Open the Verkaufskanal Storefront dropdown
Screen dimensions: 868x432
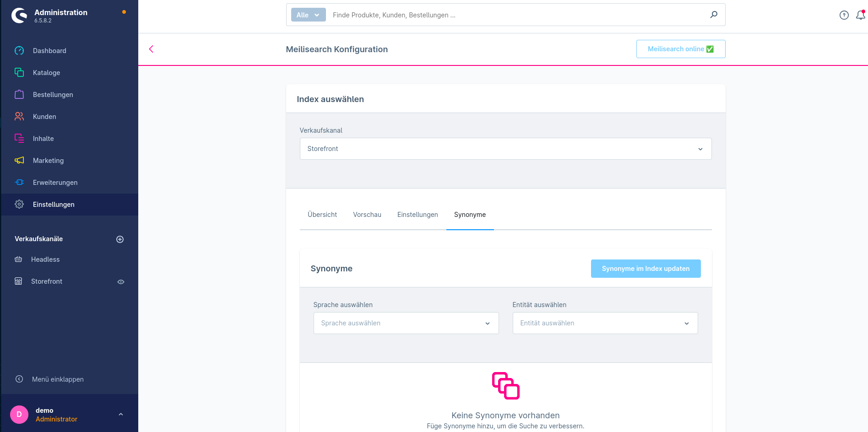(505, 149)
